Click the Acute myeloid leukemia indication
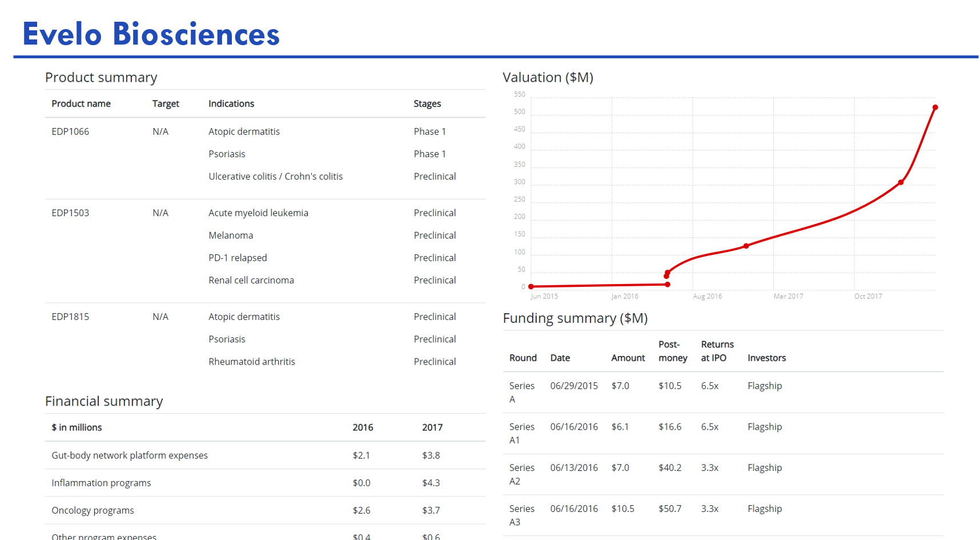The width and height of the screenshot is (980, 540). point(258,213)
